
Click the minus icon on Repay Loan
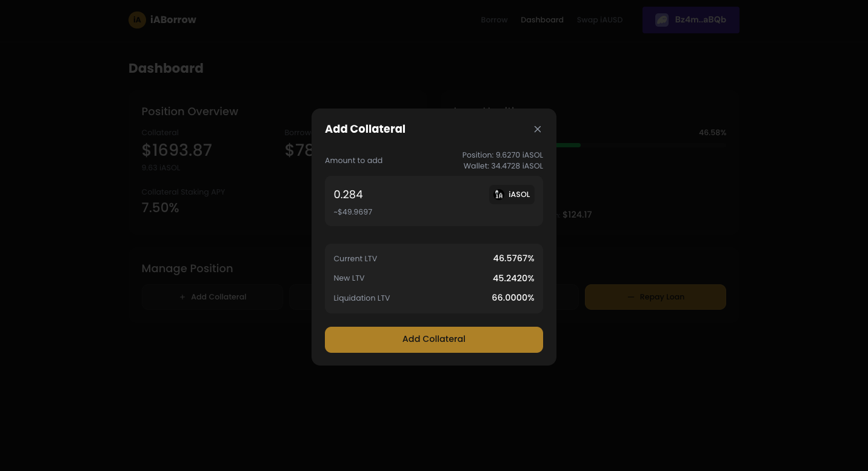tap(631, 297)
